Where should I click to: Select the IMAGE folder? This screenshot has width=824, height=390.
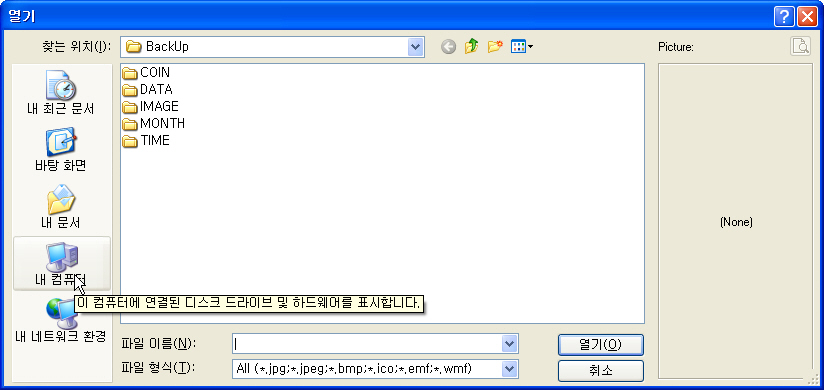[x=150, y=107]
